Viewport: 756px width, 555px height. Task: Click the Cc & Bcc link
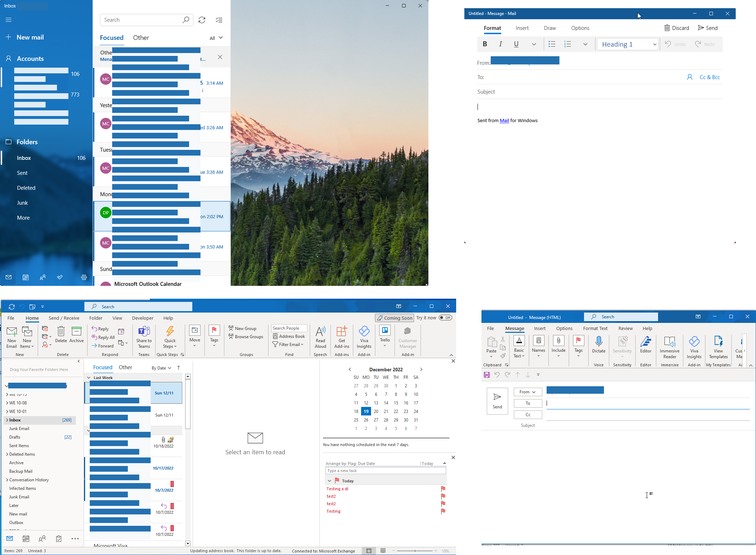click(709, 77)
